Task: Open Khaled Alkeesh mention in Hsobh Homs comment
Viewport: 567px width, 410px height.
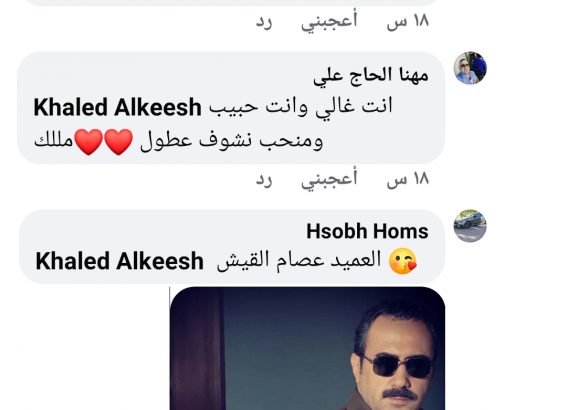Action: [x=119, y=261]
